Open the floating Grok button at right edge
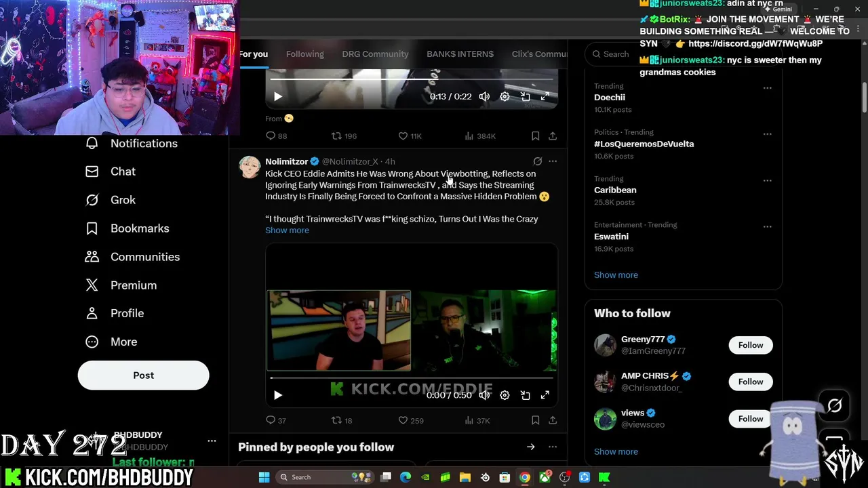The height and width of the screenshot is (488, 868). [834, 405]
